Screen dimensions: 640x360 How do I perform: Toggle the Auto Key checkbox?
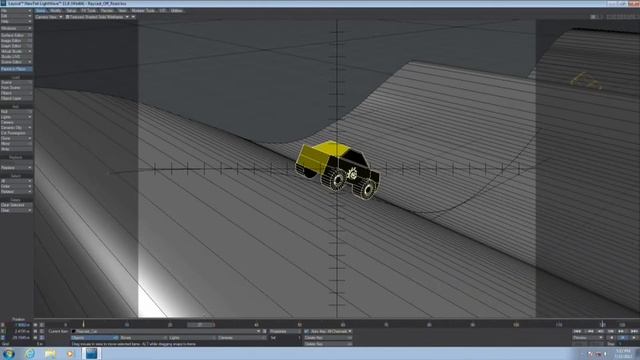pyautogui.click(x=307, y=331)
